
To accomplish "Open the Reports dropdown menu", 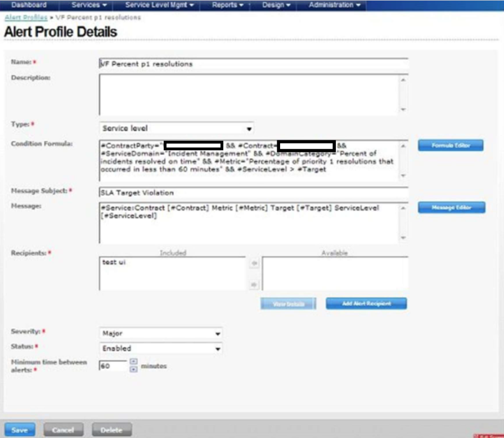I will pos(228,5).
